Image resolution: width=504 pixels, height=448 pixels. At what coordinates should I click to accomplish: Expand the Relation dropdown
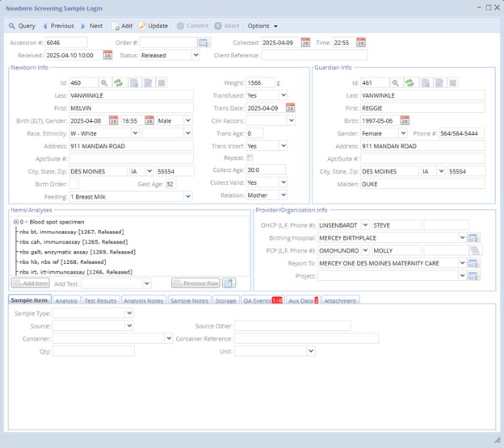(x=283, y=195)
